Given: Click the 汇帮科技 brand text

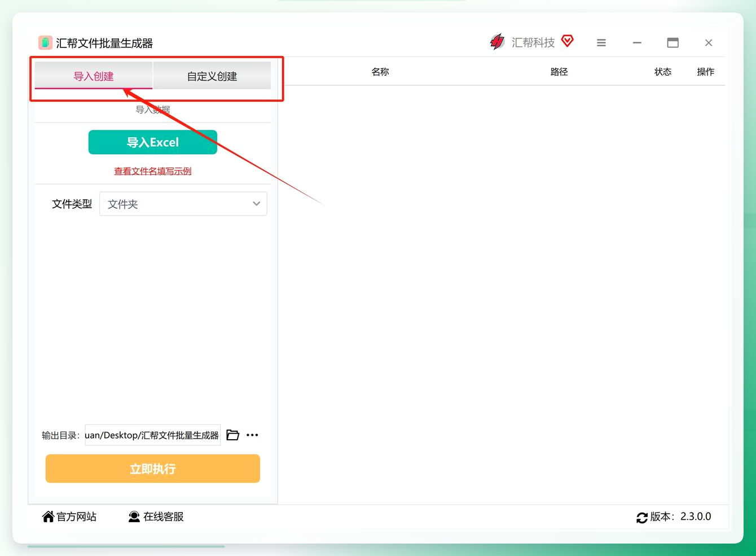Looking at the screenshot, I should tap(533, 42).
